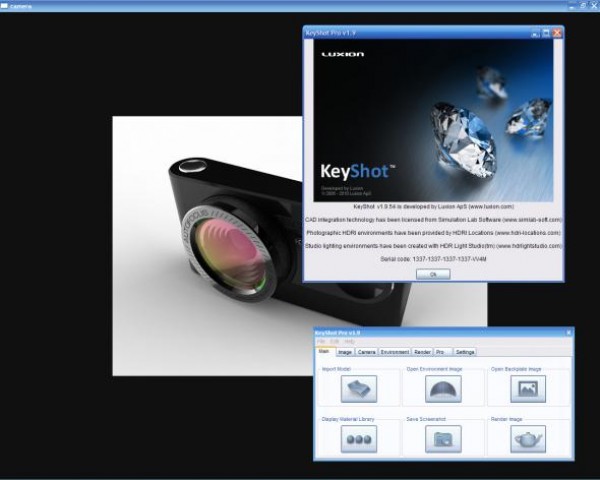Click the Import Model icon button
The height and width of the screenshot is (480, 600).
(359, 389)
